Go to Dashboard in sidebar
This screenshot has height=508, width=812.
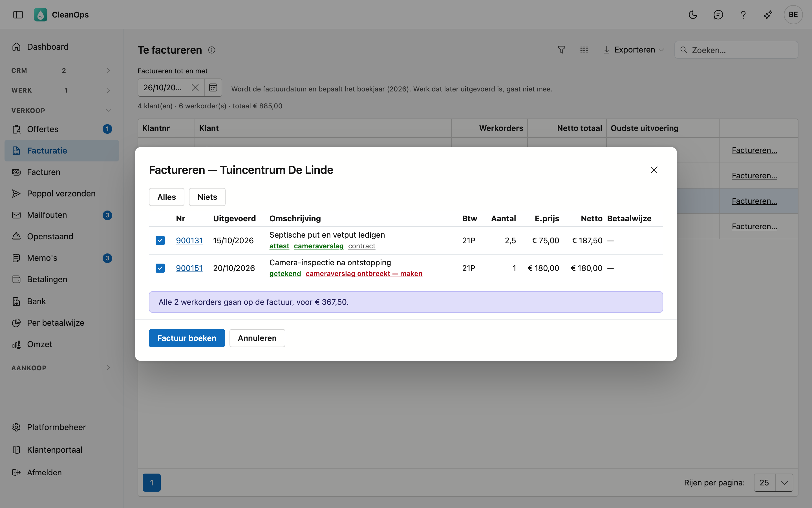(62, 47)
